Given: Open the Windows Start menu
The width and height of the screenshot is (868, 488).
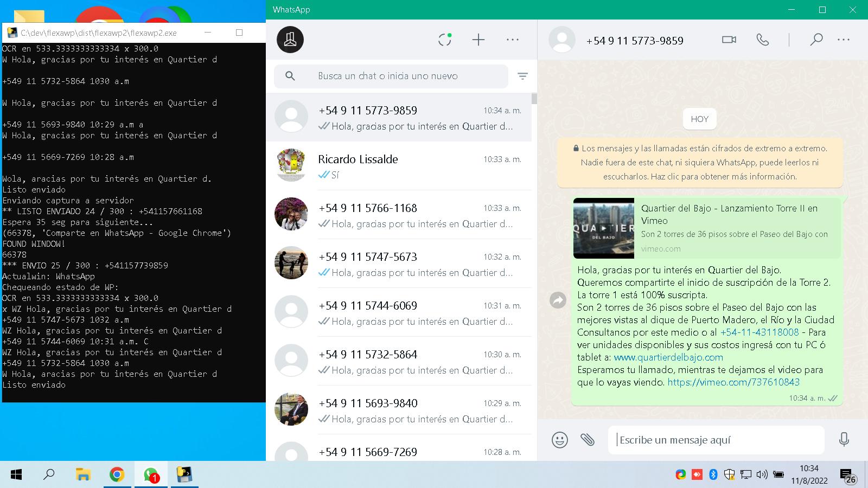Looking at the screenshot, I should pyautogui.click(x=16, y=475).
